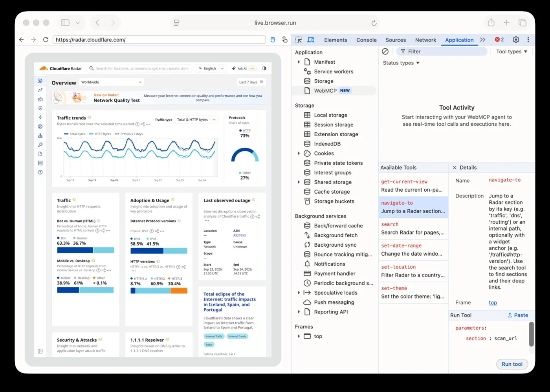Open Local storage in the sidebar
The image size is (550, 392).
click(x=330, y=115)
